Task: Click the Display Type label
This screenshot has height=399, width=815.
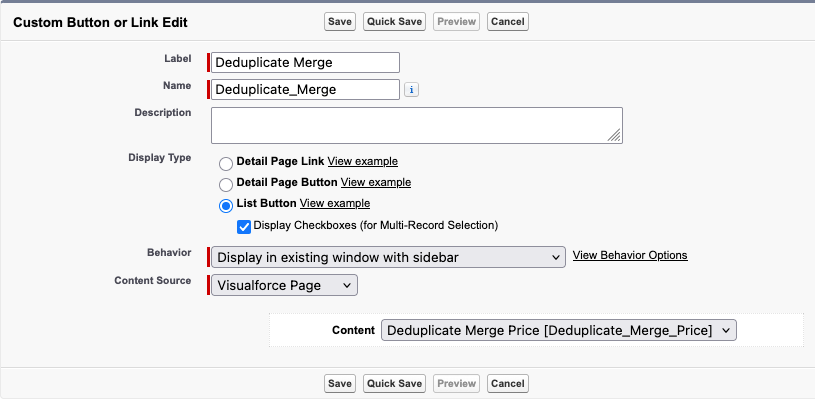Action: click(160, 158)
